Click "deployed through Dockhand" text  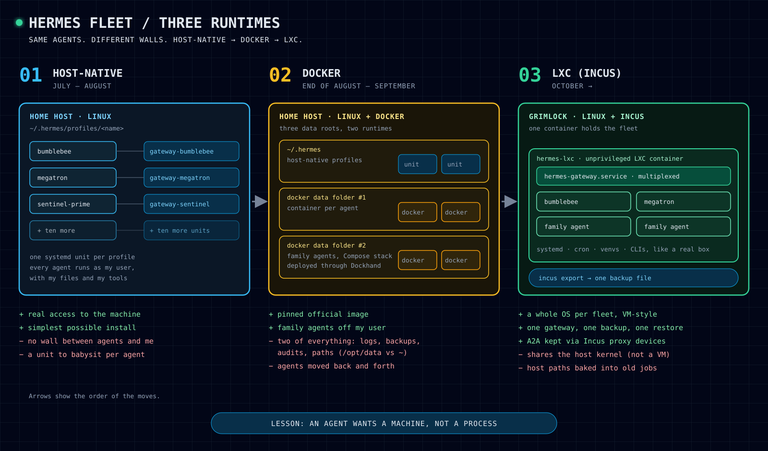[334, 266]
